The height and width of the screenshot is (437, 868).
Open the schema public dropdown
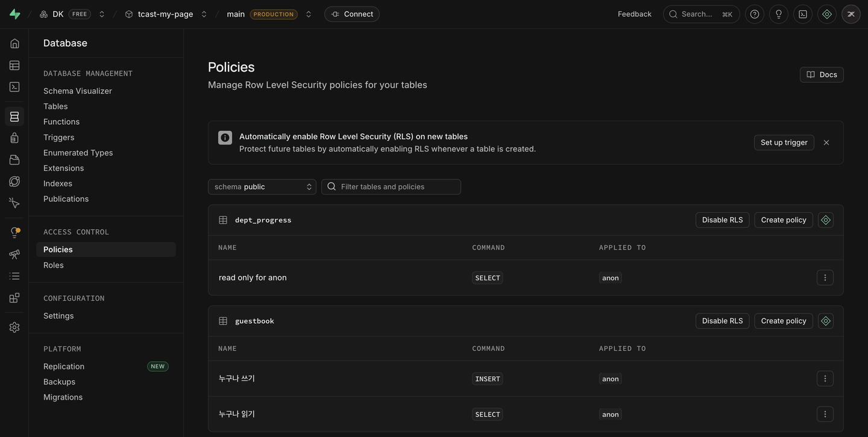point(262,187)
